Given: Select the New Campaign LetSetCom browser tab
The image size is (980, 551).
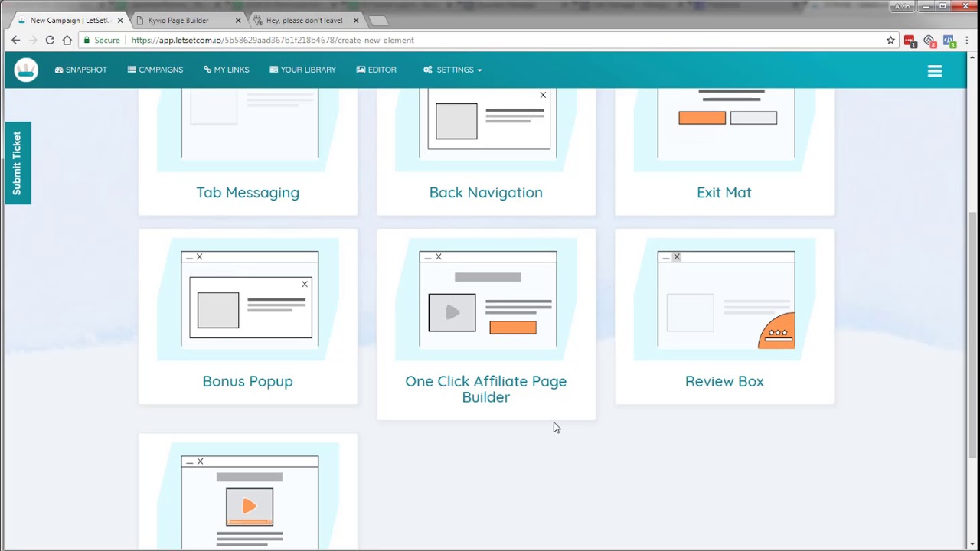Looking at the screenshot, I should [67, 21].
